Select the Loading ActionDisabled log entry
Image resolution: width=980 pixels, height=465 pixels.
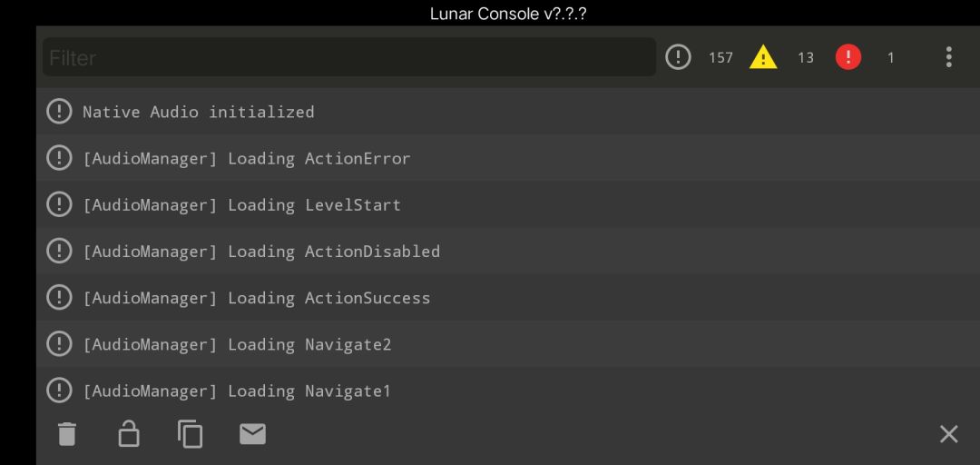point(507,251)
